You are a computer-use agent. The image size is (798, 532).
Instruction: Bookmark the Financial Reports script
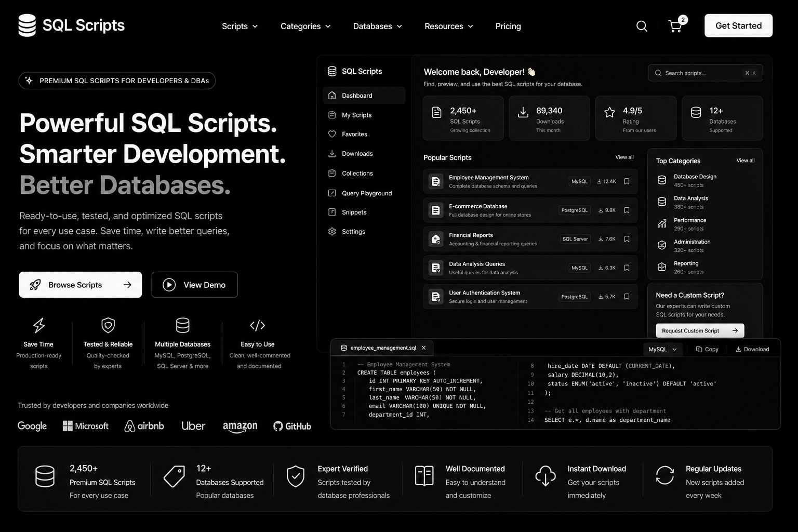(627, 239)
